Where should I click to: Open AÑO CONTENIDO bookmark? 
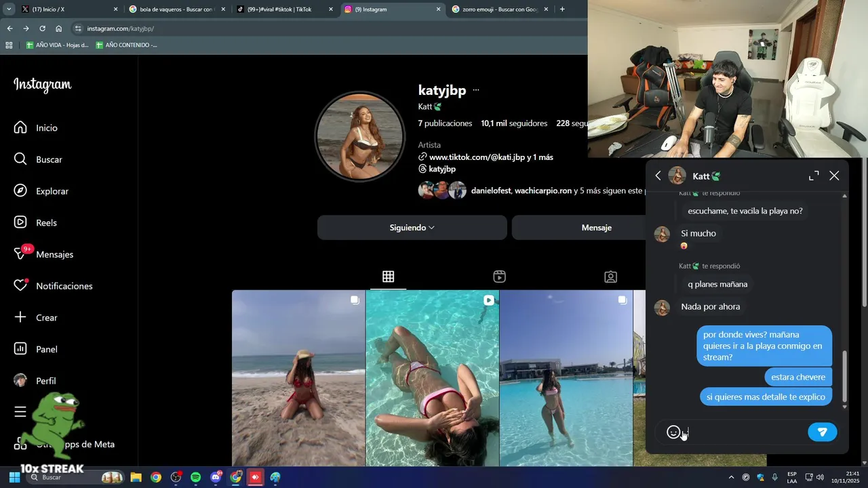[x=127, y=45]
